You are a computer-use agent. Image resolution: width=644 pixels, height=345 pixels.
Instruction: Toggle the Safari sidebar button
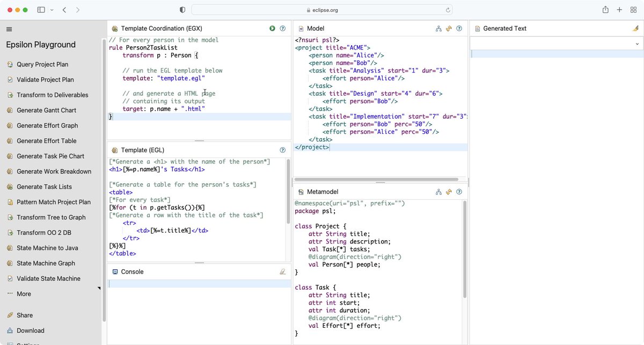pyautogui.click(x=41, y=10)
